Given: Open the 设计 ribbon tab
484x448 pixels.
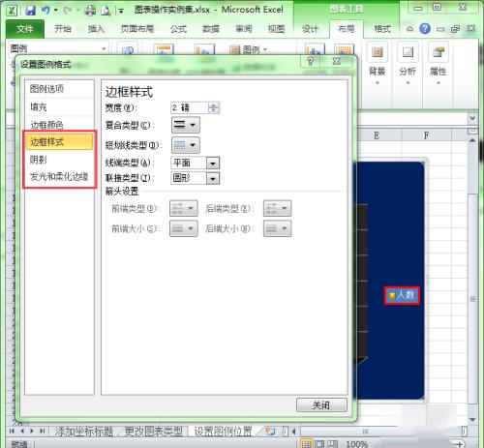Looking at the screenshot, I should (310, 29).
